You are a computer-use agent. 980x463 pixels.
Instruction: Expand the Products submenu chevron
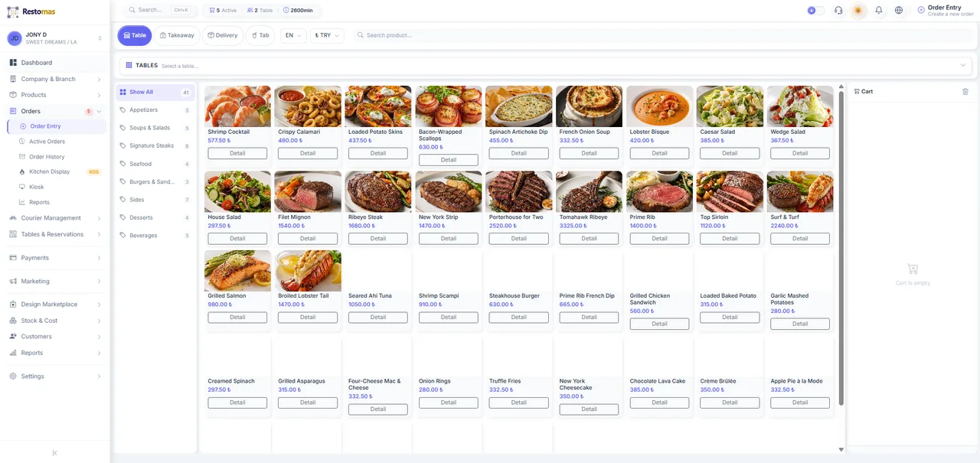(x=99, y=95)
